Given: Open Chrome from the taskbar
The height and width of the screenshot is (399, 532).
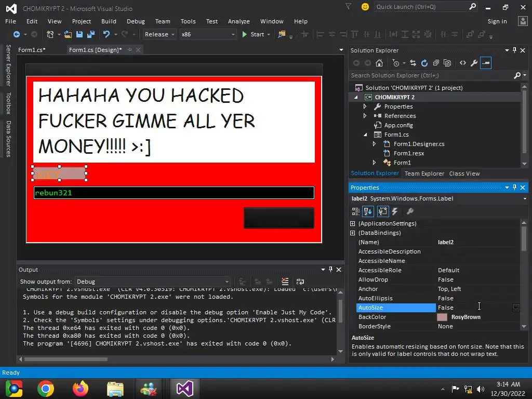Looking at the screenshot, I should click(46, 389).
